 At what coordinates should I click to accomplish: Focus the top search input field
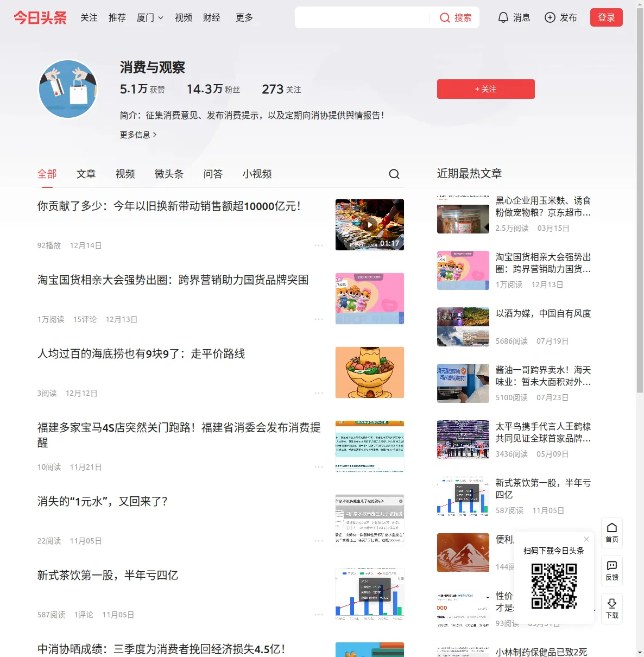pyautogui.click(x=363, y=17)
